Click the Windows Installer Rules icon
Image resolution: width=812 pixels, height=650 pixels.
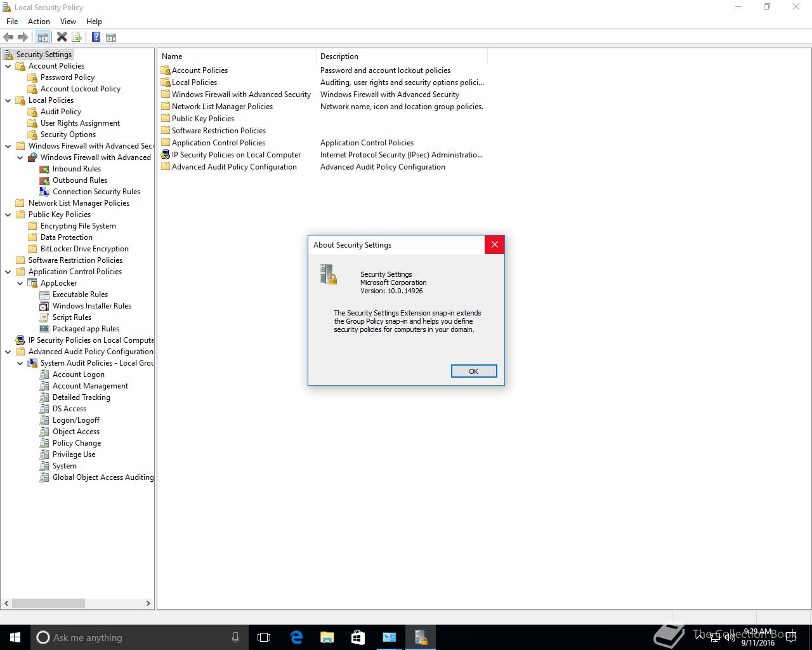pos(44,306)
